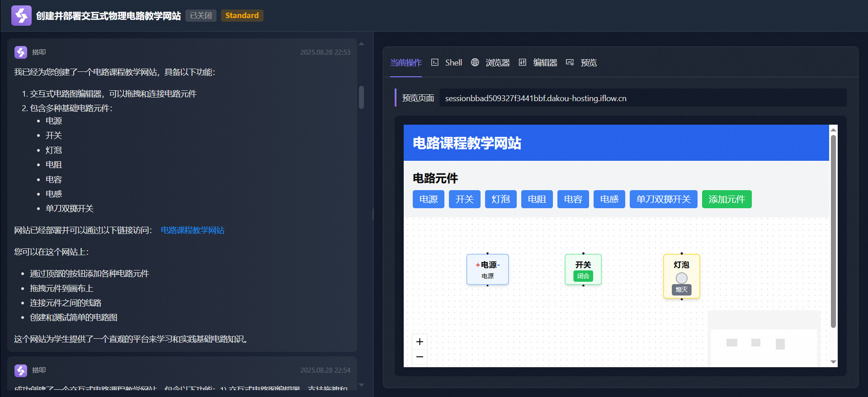The width and height of the screenshot is (868, 397).
Task: Click the editor panel icon
Action: (x=523, y=62)
